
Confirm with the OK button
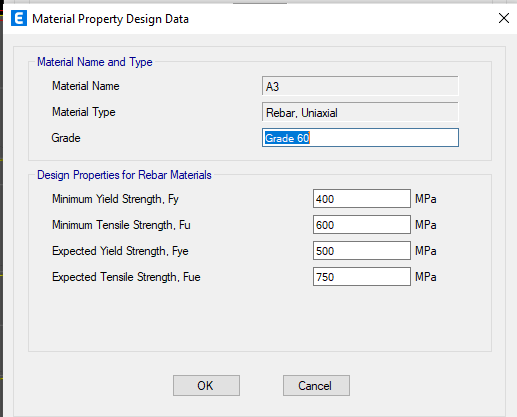(x=206, y=386)
